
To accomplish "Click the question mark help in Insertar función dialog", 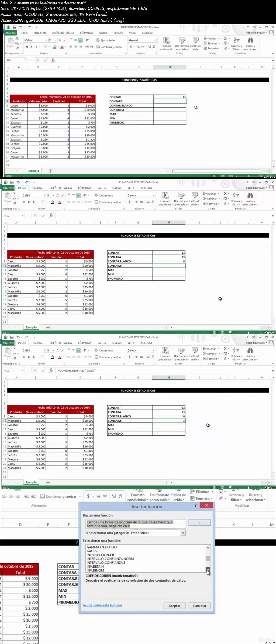I will tap(195, 505).
